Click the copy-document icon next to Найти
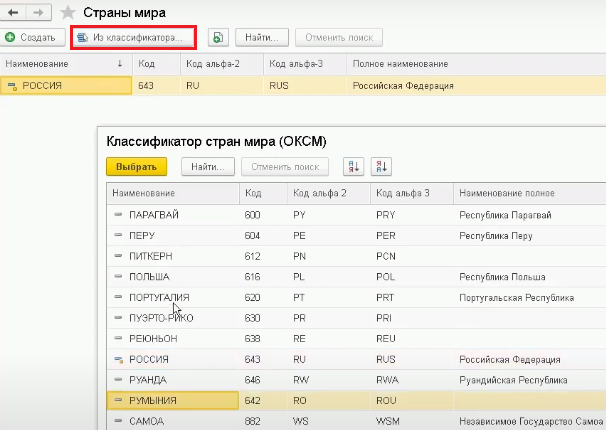 (x=218, y=37)
